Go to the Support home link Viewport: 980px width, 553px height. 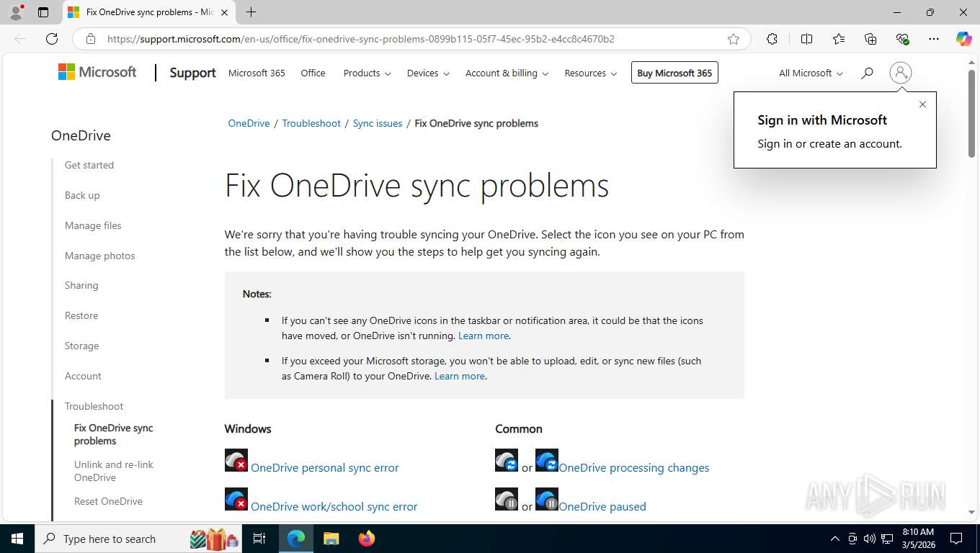tap(192, 73)
